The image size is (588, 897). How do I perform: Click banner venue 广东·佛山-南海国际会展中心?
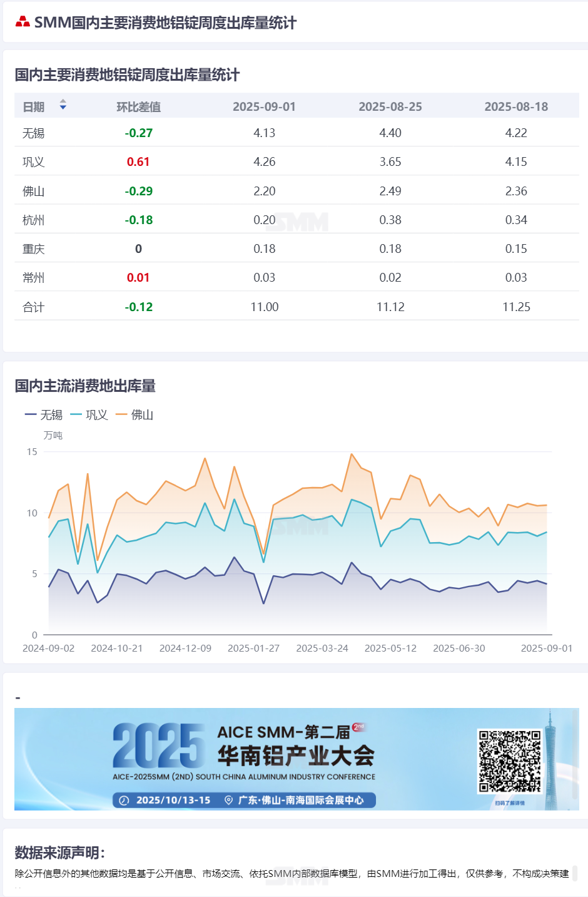pyautogui.click(x=301, y=800)
